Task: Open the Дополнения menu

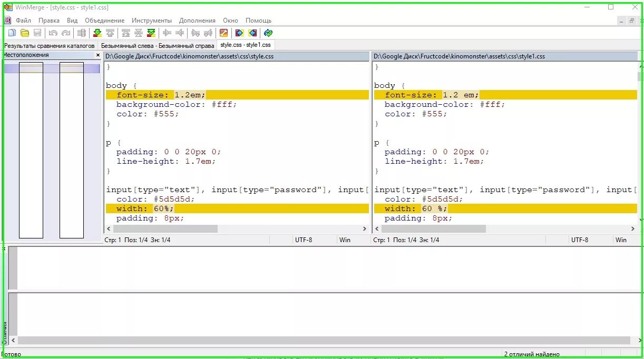Action: coord(197,21)
